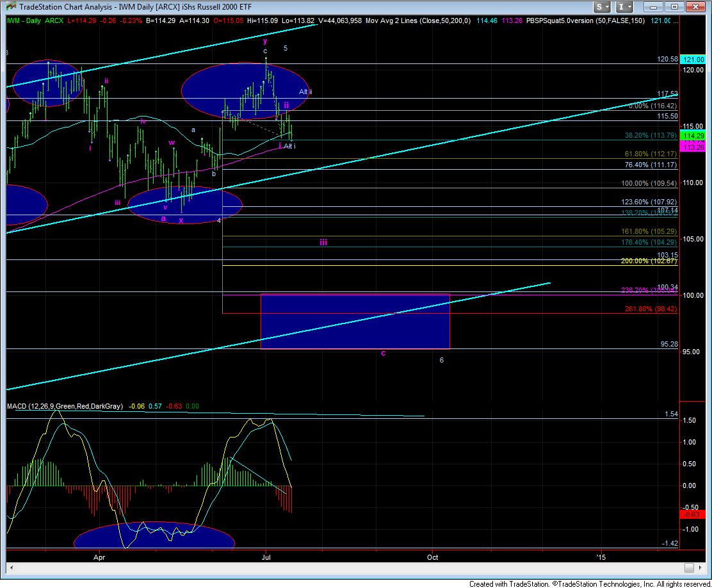The image size is (712, 588).
Task: Click the ''15' date axis label
Action: (x=601, y=557)
